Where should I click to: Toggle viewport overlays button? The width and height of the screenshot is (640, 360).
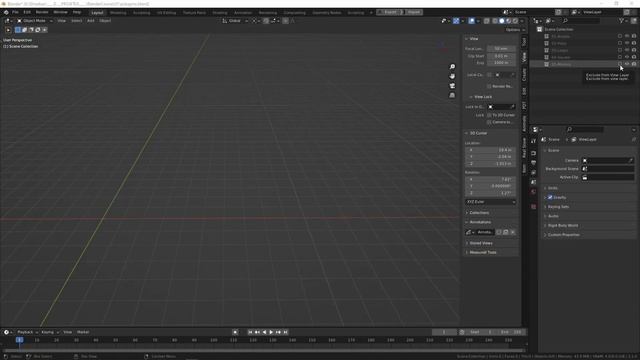471,21
